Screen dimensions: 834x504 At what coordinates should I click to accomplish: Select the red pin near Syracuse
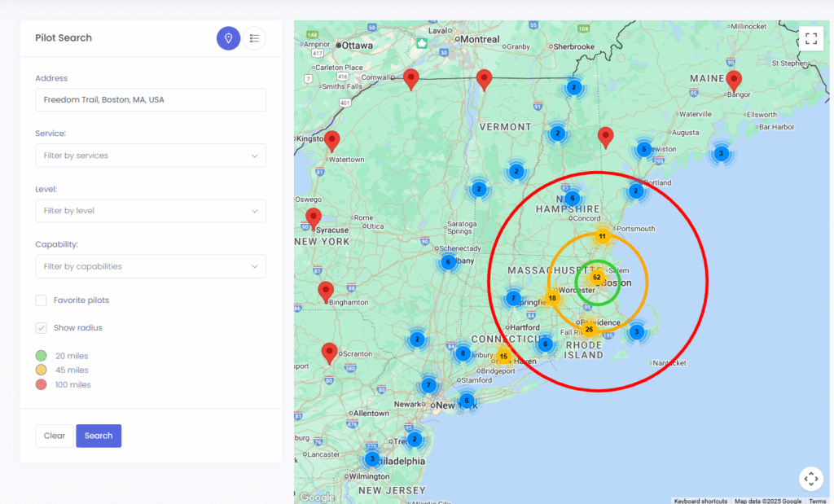point(314,217)
